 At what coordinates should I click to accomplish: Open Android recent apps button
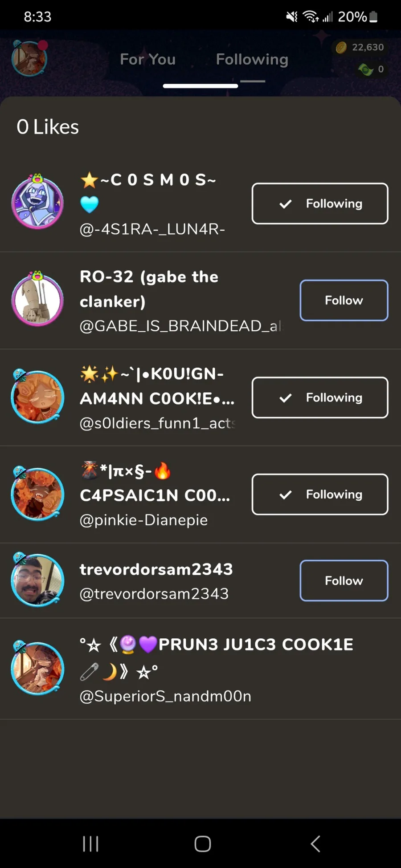(x=90, y=844)
